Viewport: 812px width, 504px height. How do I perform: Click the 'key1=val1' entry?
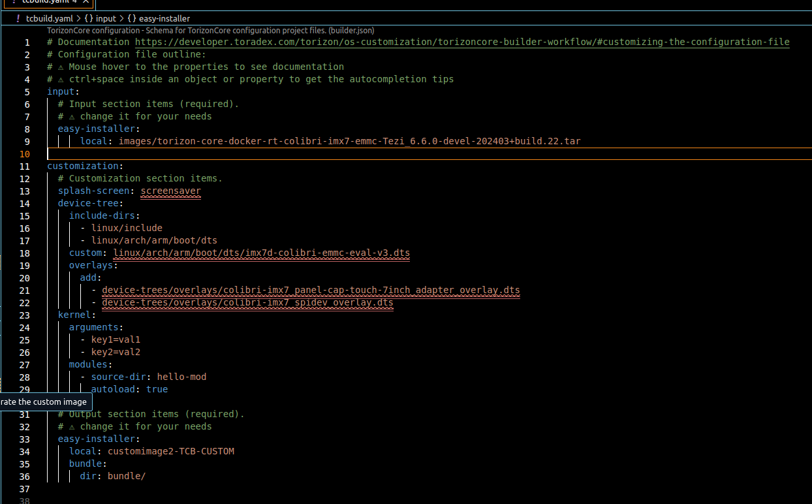116,339
